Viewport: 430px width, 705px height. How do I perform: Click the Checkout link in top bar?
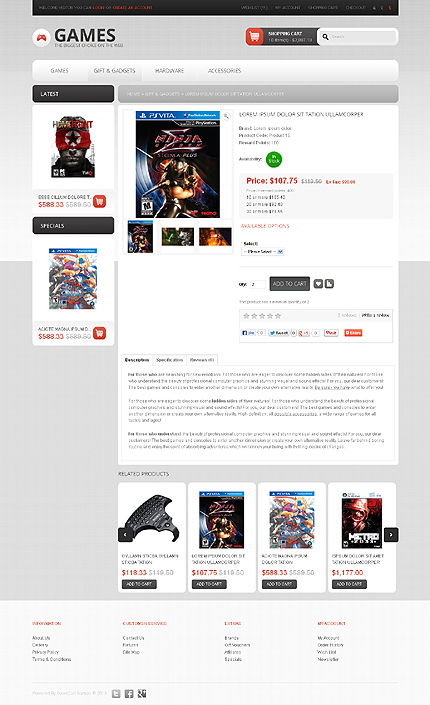point(355,8)
